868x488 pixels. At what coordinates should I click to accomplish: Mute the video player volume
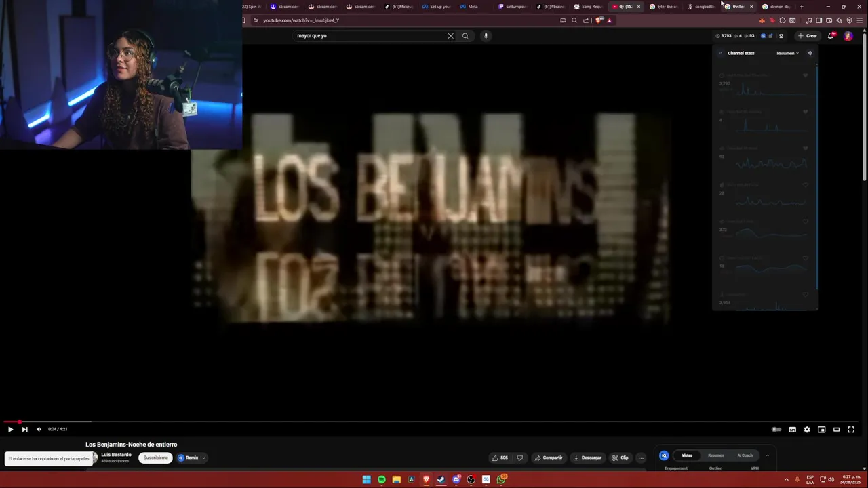tap(39, 429)
